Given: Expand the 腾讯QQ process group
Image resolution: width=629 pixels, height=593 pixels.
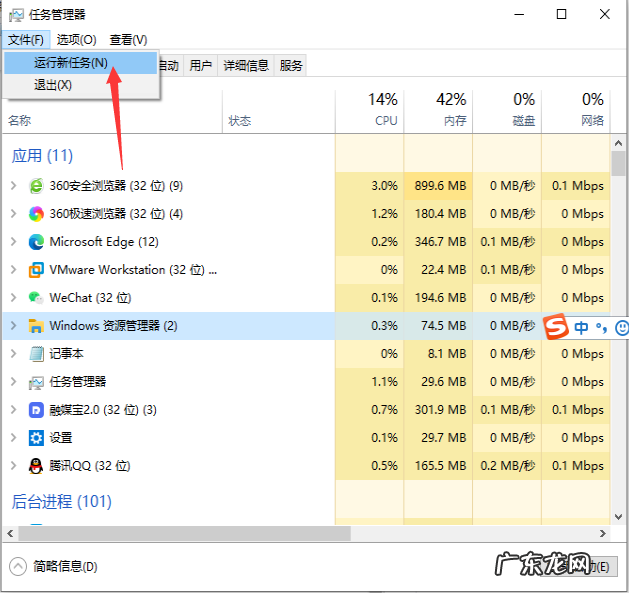Looking at the screenshot, I should click(x=14, y=465).
